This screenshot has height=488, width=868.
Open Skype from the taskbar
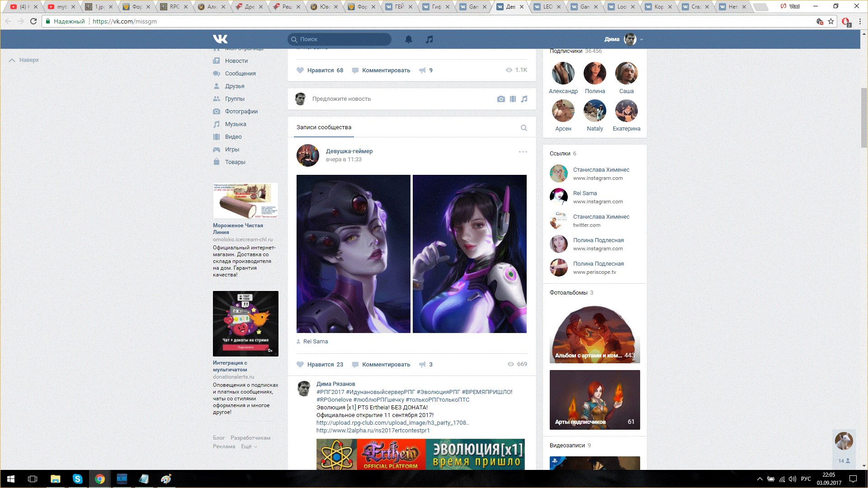coord(78,479)
